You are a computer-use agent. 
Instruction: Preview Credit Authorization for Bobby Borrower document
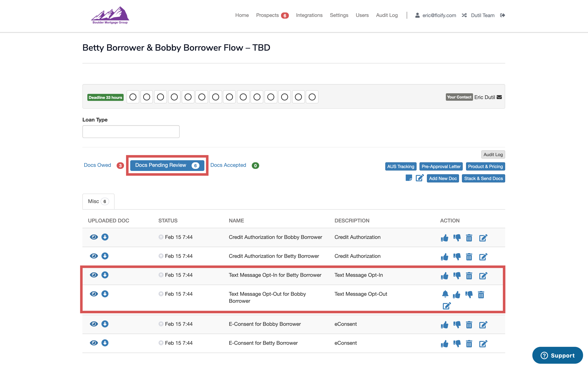94,237
